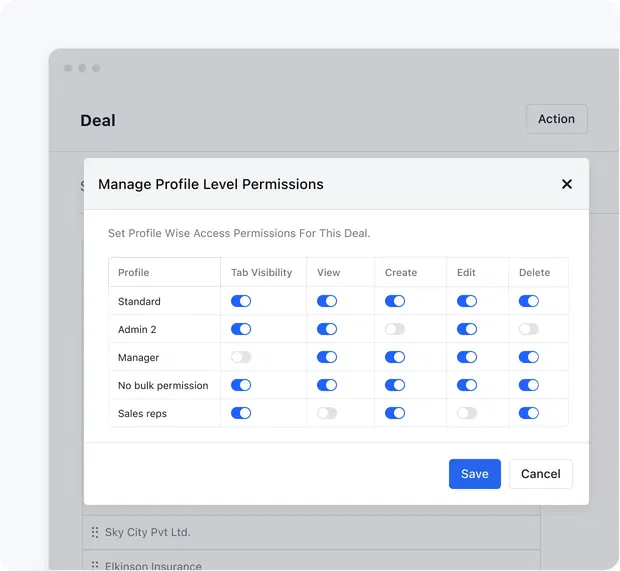Toggle Delete permission for Standard profile
Viewport: 620px width, 571px height.
(529, 301)
